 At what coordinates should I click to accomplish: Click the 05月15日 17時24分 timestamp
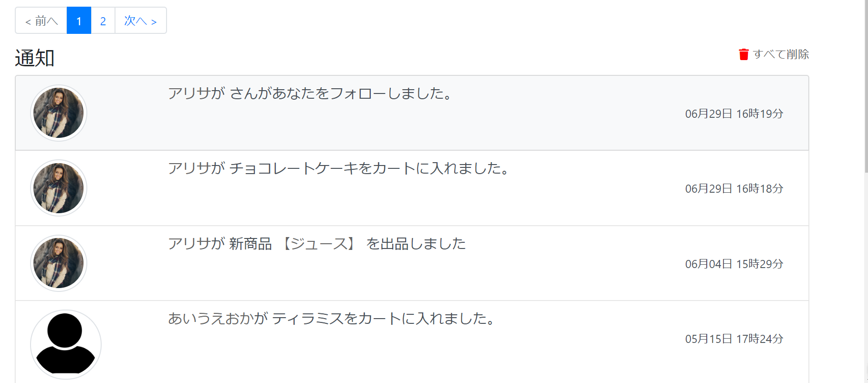point(733,339)
